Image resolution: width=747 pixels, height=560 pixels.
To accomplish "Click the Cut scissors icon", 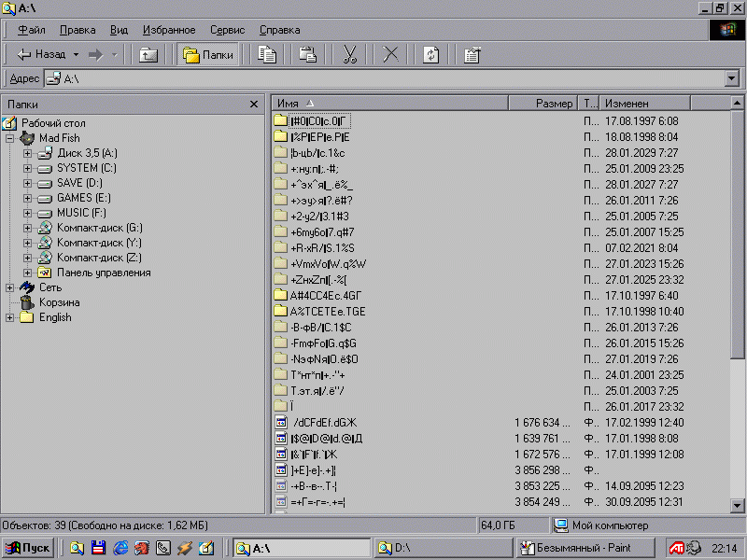I will tap(350, 55).
